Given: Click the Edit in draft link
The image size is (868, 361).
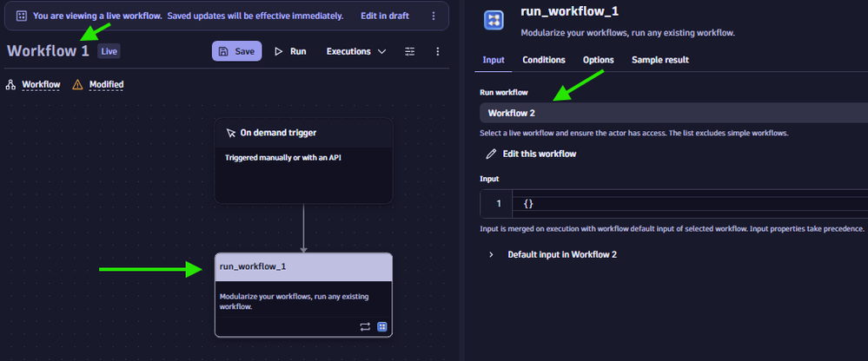Looking at the screenshot, I should (x=385, y=16).
